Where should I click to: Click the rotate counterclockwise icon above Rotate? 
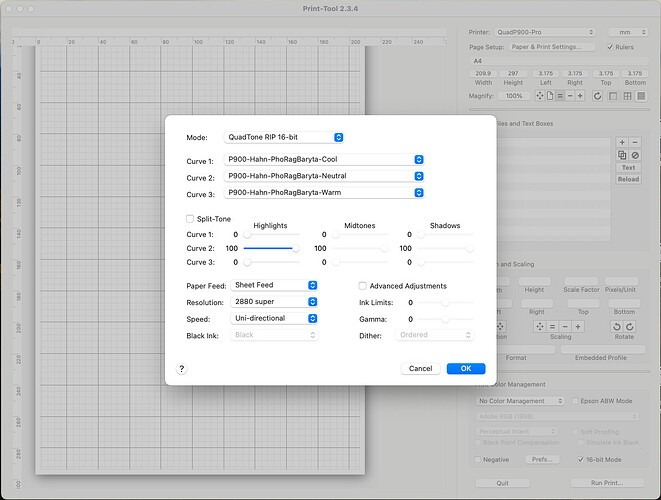click(x=618, y=326)
